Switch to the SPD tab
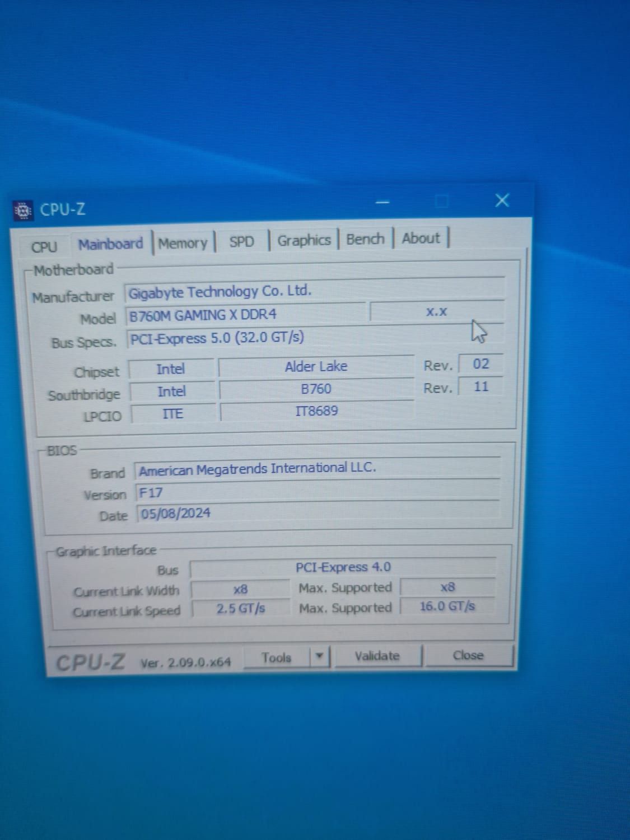This screenshot has width=630, height=840. click(241, 242)
